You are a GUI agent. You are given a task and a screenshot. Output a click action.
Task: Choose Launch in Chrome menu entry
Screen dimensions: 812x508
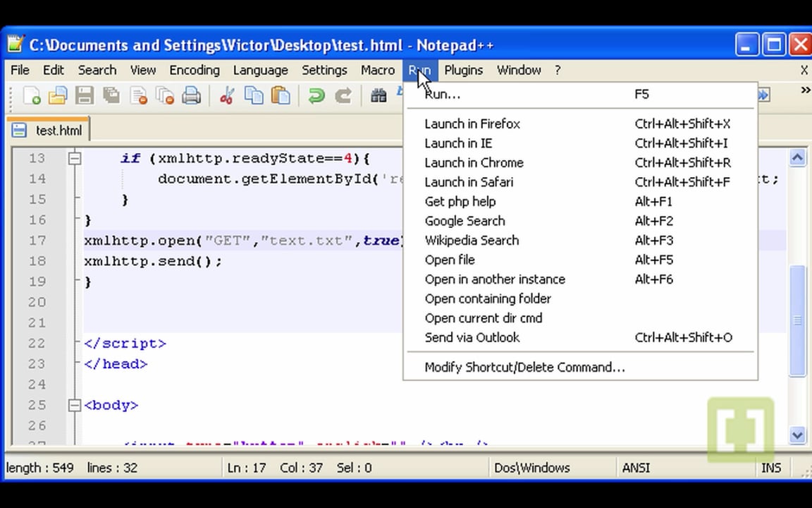tap(474, 162)
